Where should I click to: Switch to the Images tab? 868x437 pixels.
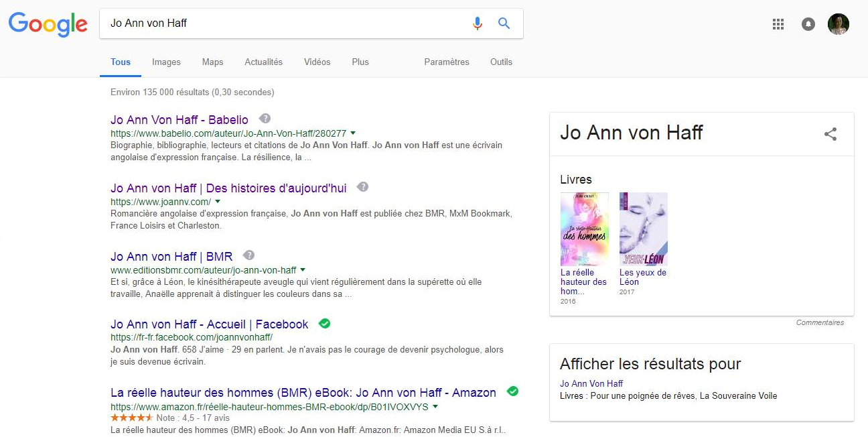pos(166,62)
